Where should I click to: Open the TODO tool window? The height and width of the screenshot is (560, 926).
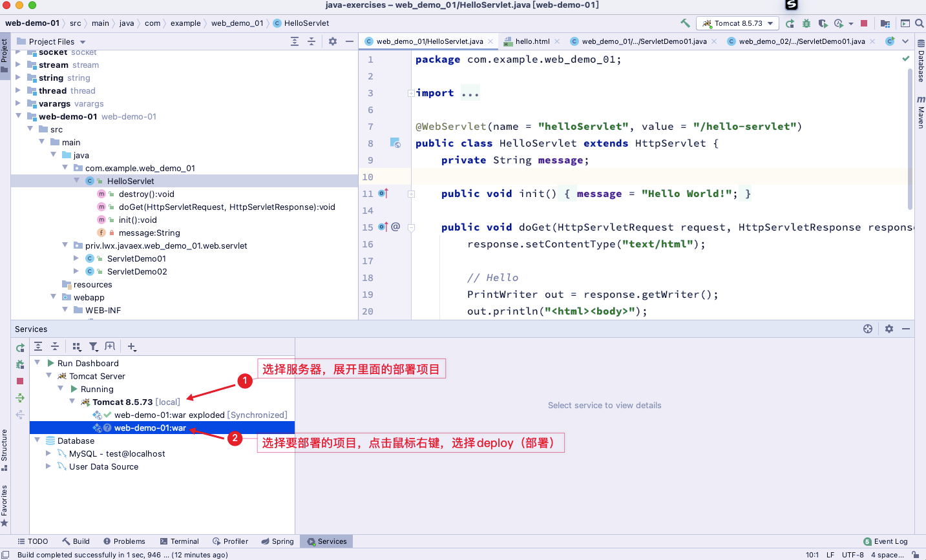coord(32,541)
